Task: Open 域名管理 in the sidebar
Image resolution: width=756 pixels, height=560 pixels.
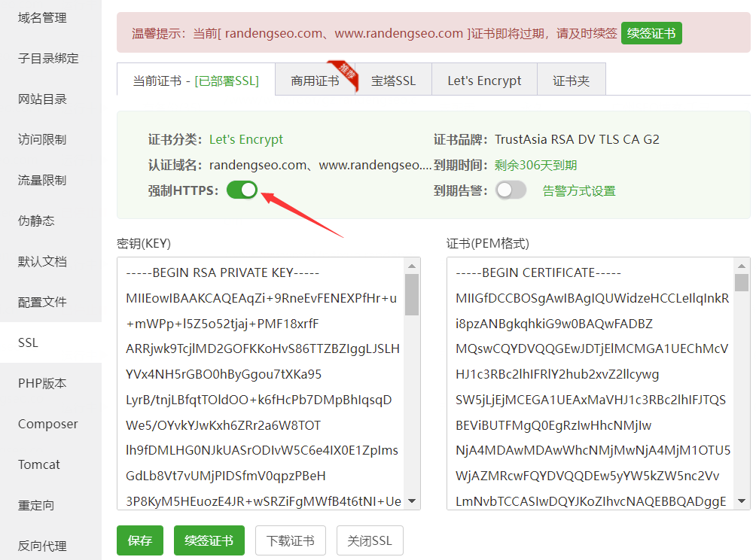Action: click(42, 17)
